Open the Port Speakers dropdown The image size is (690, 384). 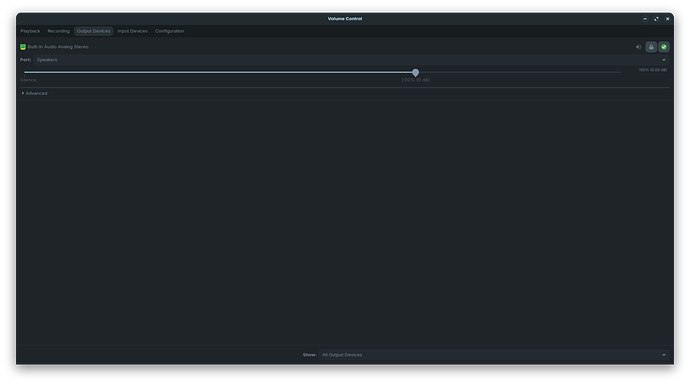pyautogui.click(x=351, y=60)
